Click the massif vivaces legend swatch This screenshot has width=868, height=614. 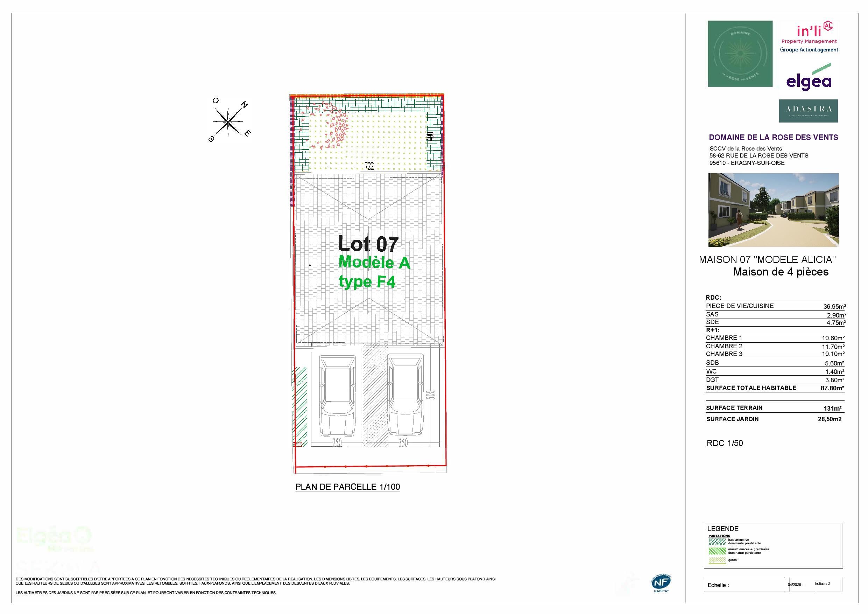pos(717,551)
